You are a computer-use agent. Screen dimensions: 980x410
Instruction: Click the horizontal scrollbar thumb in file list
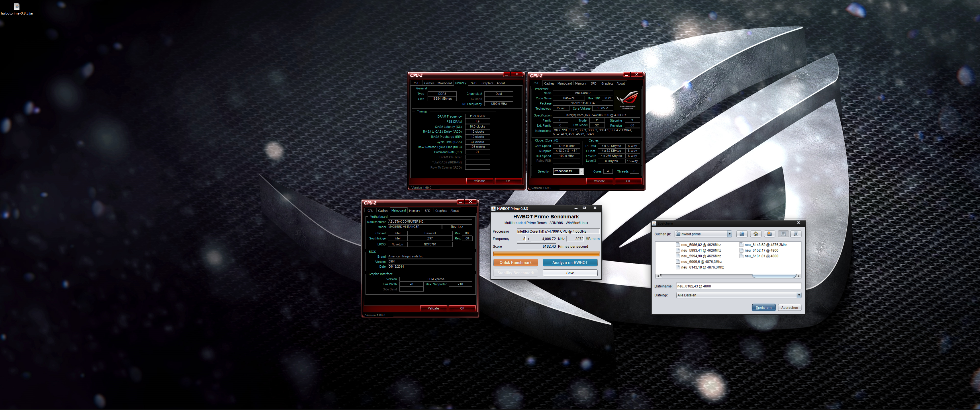(x=774, y=276)
